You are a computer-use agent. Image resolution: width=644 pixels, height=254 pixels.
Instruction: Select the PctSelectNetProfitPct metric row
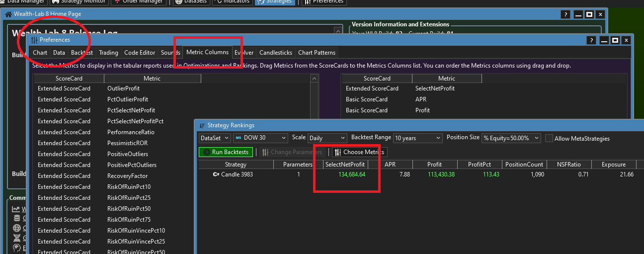(171, 121)
